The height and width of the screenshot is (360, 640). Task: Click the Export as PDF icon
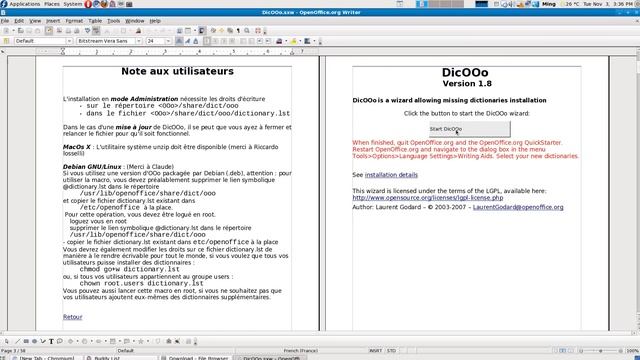pyautogui.click(x=59, y=31)
